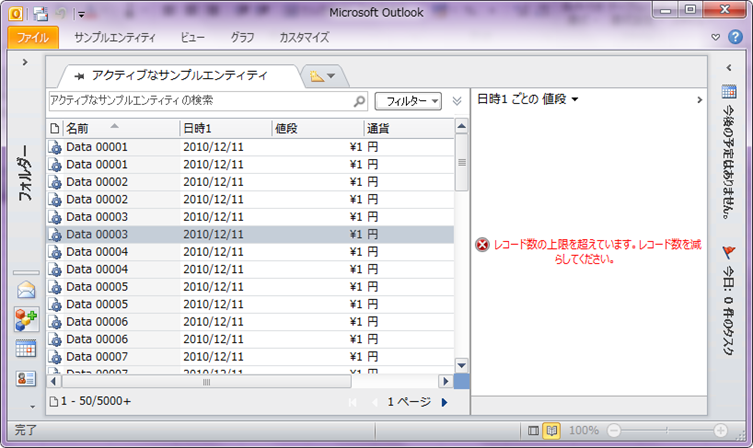
Task: Open the Calendar navigation icon
Action: [26, 349]
